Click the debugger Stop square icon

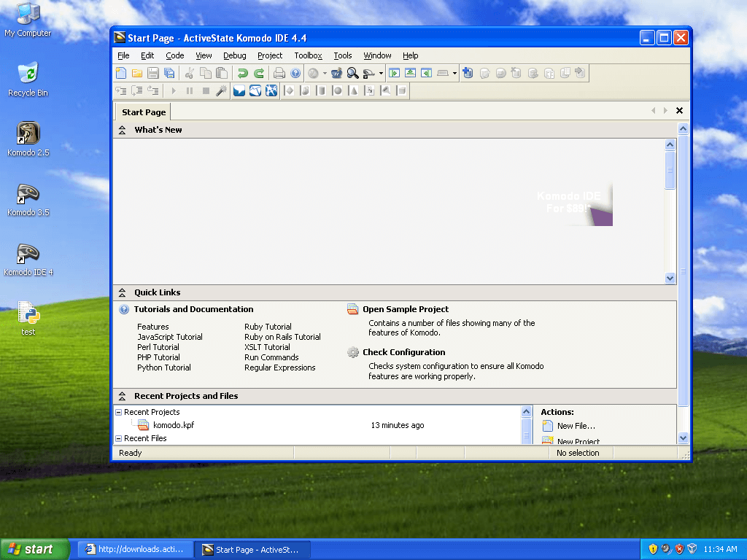tap(206, 90)
